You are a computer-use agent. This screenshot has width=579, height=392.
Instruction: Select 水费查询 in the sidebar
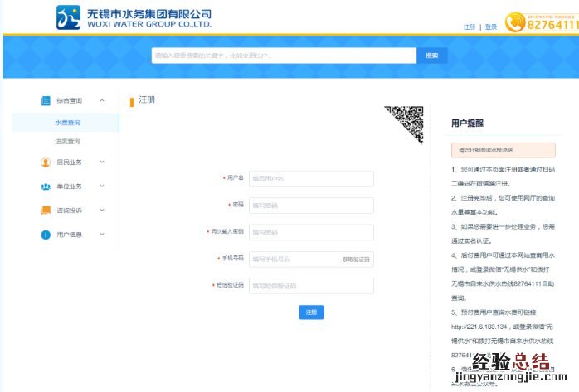click(x=68, y=123)
